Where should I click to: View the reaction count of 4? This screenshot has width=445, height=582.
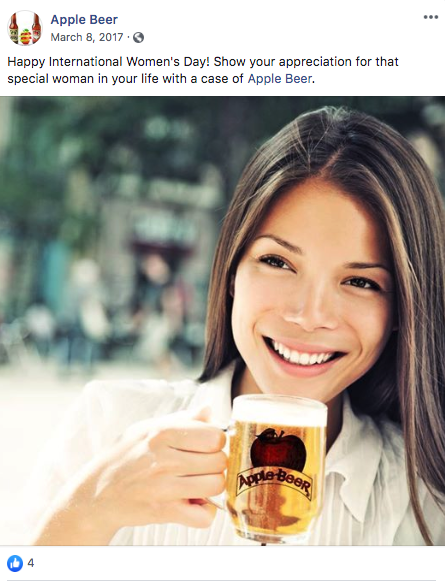point(31,563)
